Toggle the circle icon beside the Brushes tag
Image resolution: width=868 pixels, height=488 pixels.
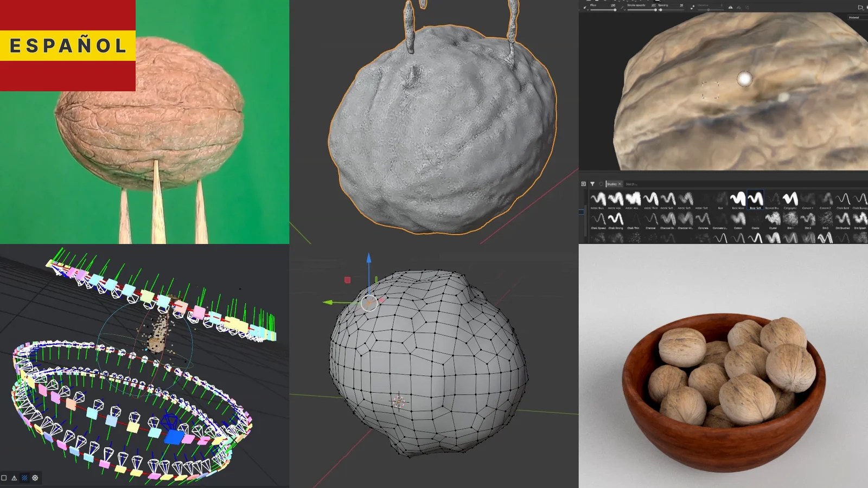click(601, 184)
